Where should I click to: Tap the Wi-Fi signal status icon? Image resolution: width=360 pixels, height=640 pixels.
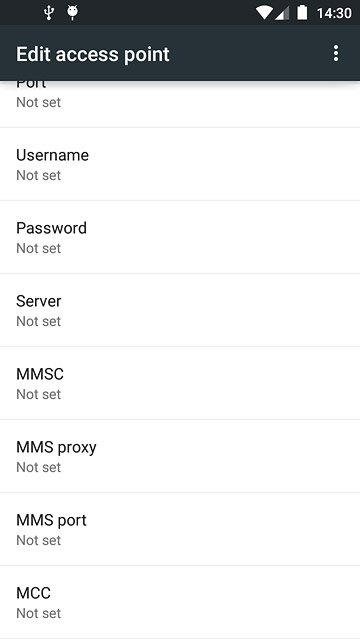(264, 13)
